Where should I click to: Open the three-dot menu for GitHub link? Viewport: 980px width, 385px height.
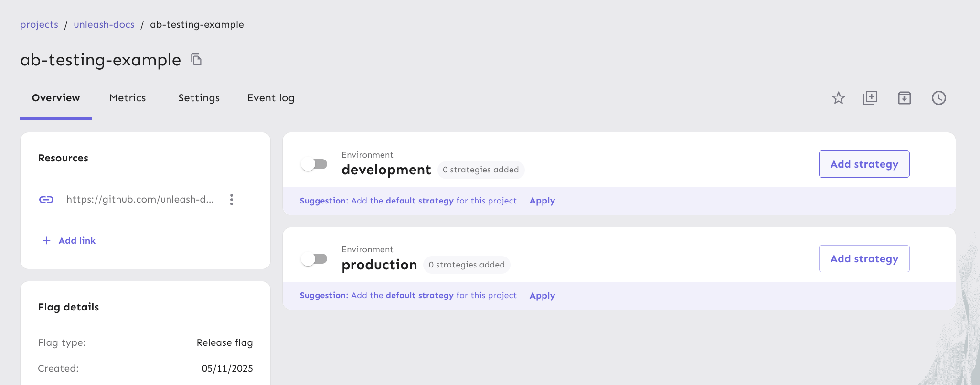pos(232,200)
